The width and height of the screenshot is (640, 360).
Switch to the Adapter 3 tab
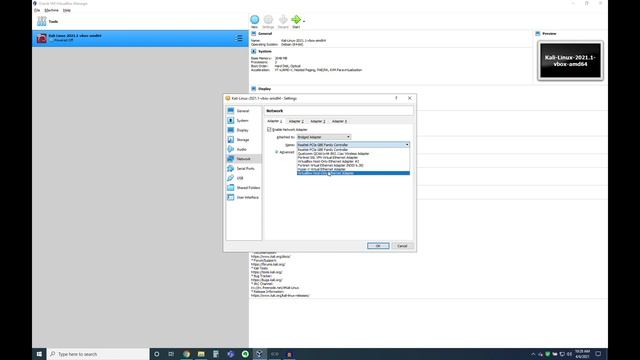tap(318, 121)
